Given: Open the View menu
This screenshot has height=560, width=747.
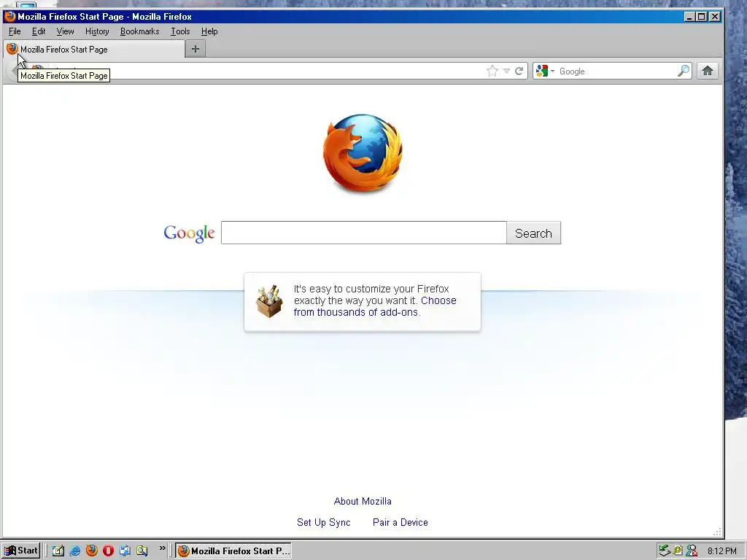Looking at the screenshot, I should [65, 31].
